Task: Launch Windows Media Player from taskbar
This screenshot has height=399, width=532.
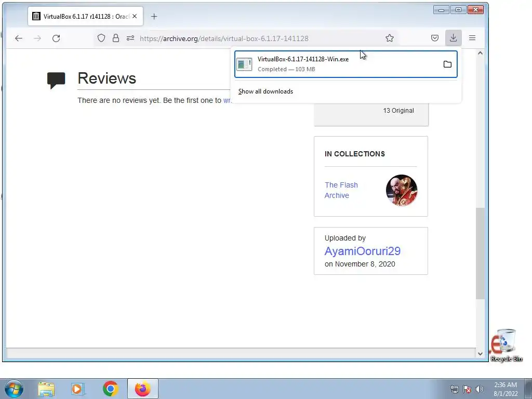Action: coord(78,389)
